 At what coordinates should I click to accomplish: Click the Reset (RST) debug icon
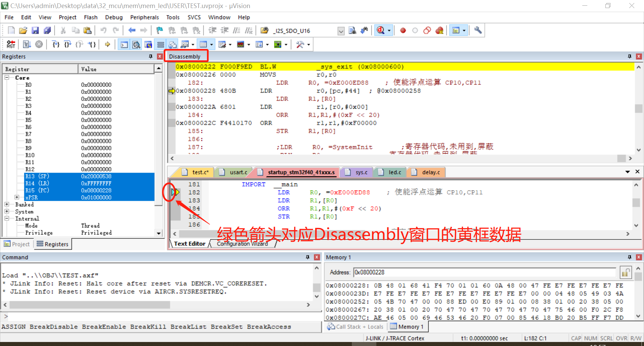[x=10, y=44]
